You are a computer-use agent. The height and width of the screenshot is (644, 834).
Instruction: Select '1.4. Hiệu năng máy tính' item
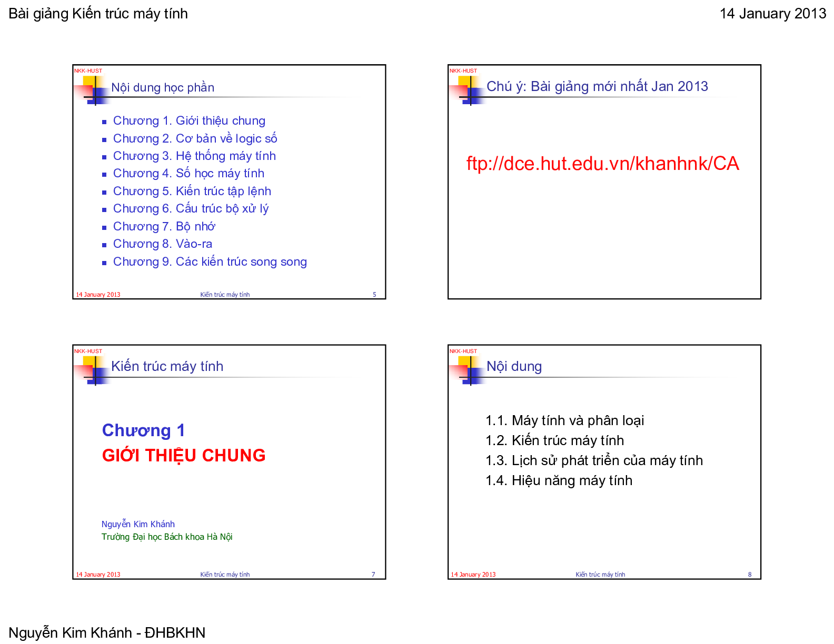[559, 480]
